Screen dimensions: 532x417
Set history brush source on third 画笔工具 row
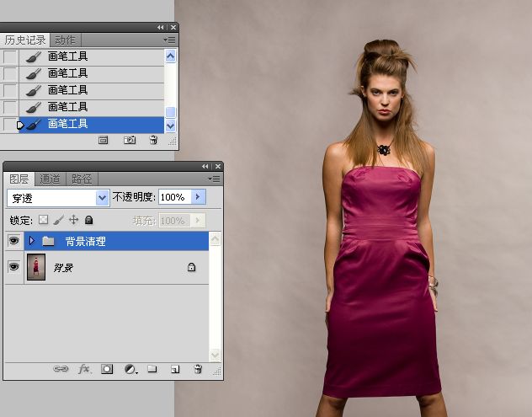pos(9,90)
